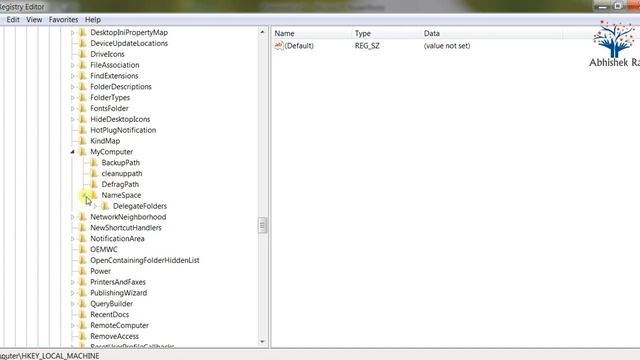Expand the RemoteComputer key
Viewport: 640px width, 360px height.
pos(73,325)
